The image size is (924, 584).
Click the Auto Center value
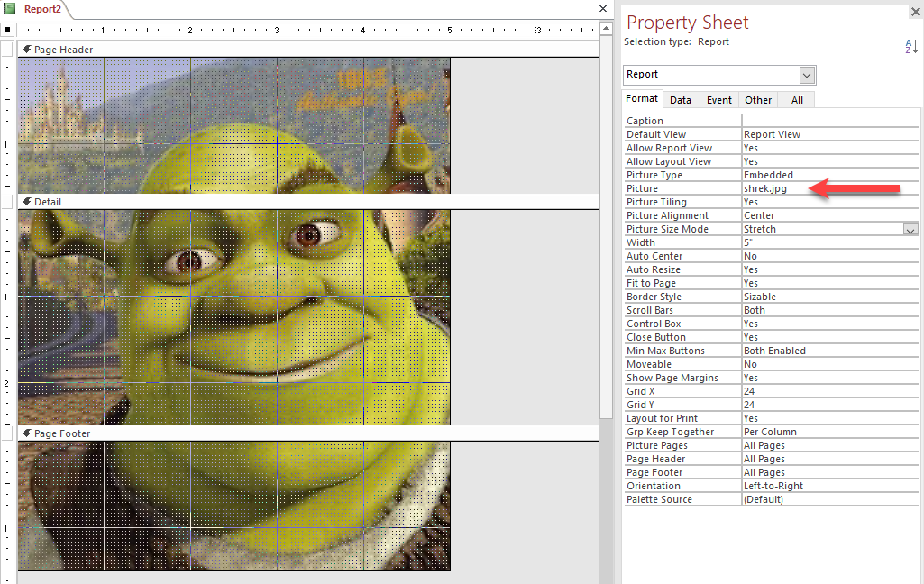tap(829, 256)
